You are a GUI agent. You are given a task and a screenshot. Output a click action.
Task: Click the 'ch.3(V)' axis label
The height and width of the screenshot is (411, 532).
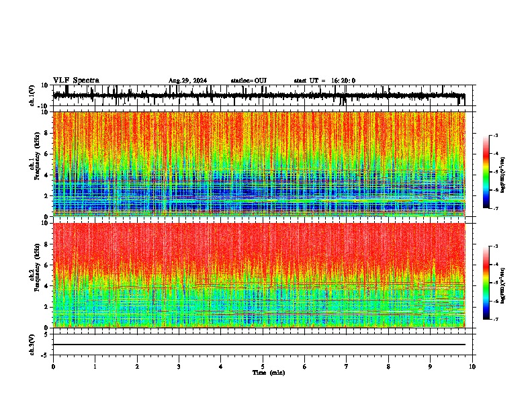[x=32, y=345]
